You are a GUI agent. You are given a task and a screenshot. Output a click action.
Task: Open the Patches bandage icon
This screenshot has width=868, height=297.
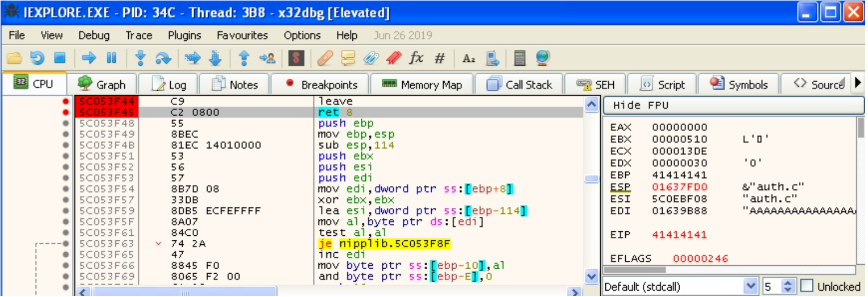pos(326,58)
